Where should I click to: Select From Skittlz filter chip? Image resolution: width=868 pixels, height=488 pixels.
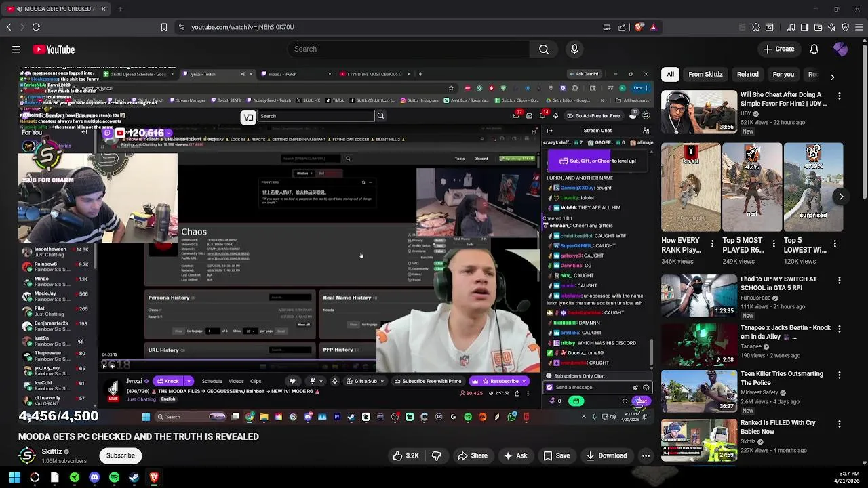705,74
